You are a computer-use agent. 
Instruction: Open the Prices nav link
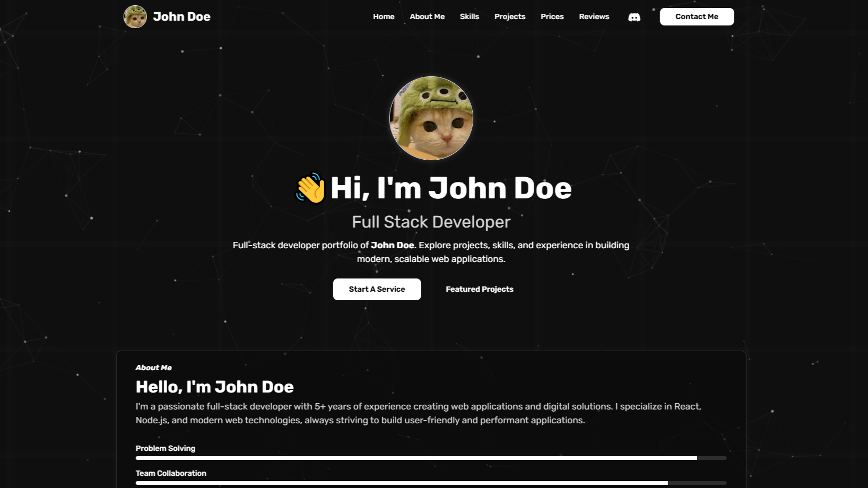pyautogui.click(x=552, y=16)
